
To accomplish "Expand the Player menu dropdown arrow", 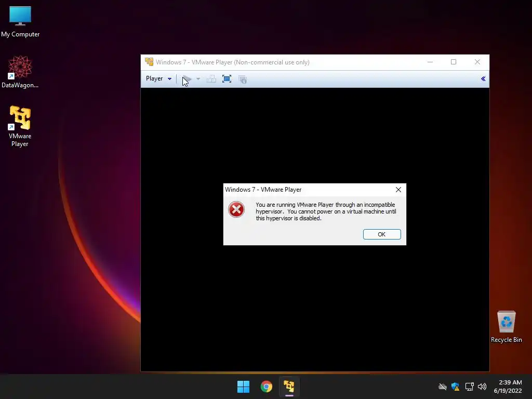I will (170, 79).
